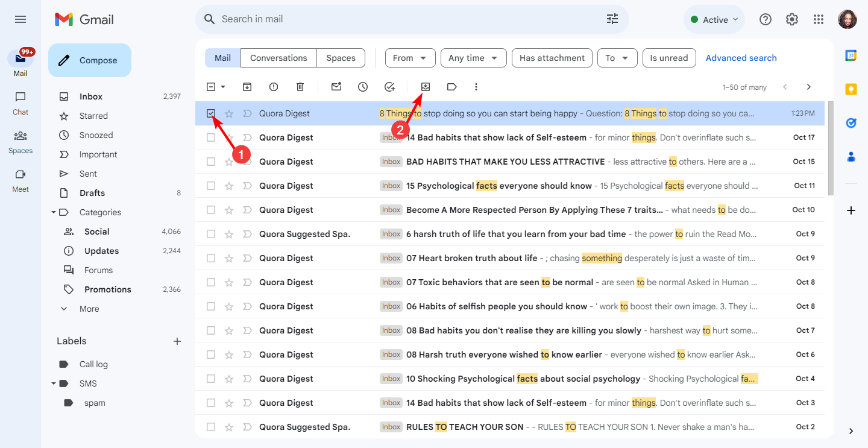This screenshot has height=448, width=868.
Task: Open the Spaces tab
Action: tap(341, 58)
